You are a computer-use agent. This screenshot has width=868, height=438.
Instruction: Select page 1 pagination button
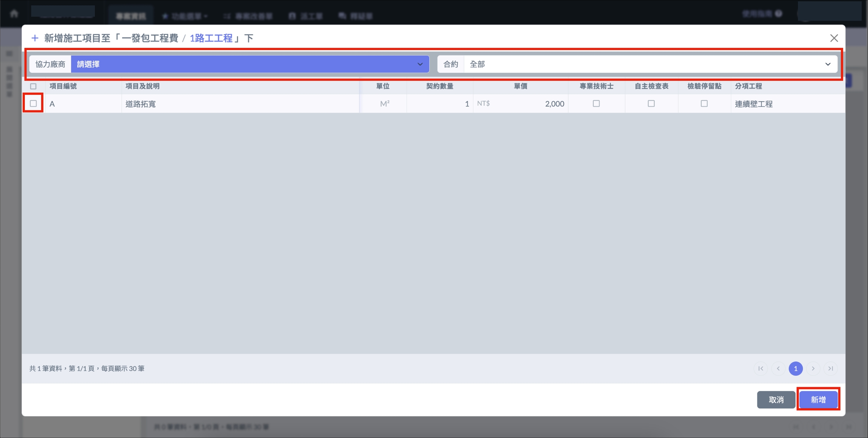coord(796,368)
